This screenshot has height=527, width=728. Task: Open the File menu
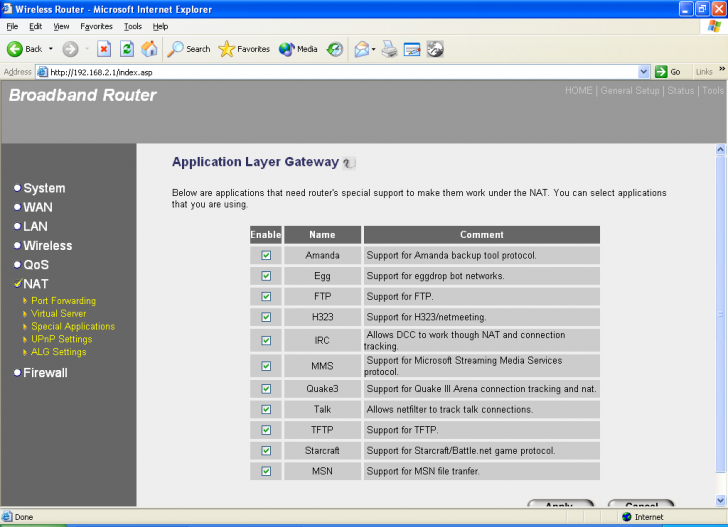(x=12, y=26)
